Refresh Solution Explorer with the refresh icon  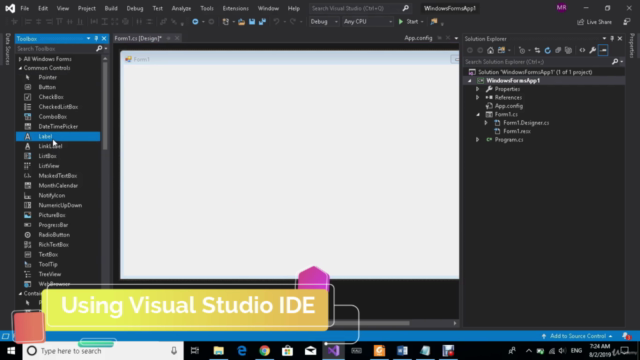(547, 50)
